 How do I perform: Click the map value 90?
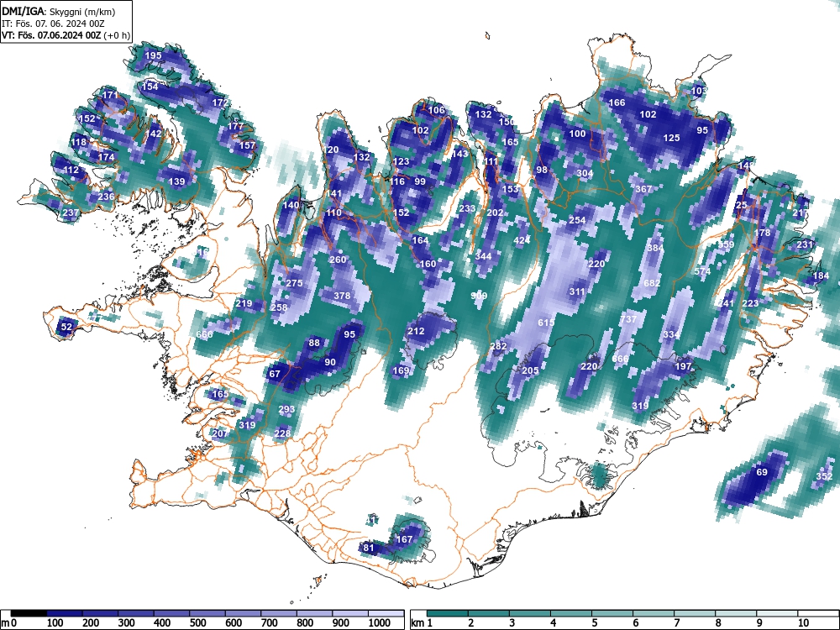tap(330, 362)
